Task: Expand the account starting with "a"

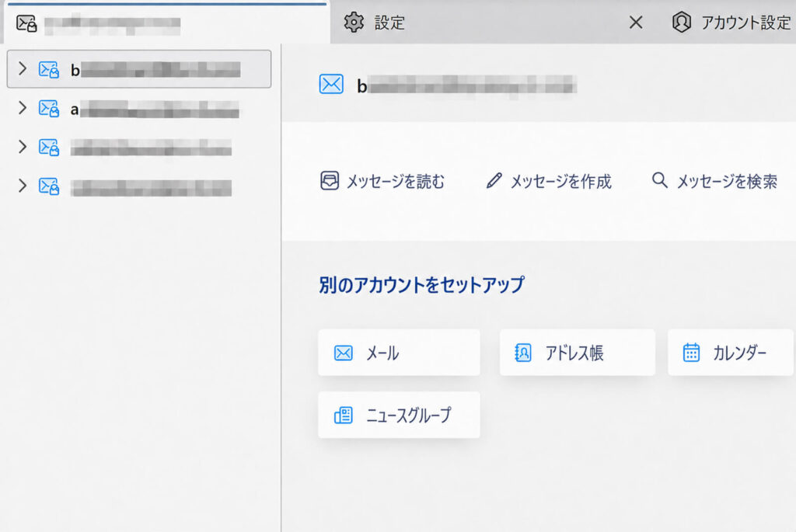Action: click(23, 107)
